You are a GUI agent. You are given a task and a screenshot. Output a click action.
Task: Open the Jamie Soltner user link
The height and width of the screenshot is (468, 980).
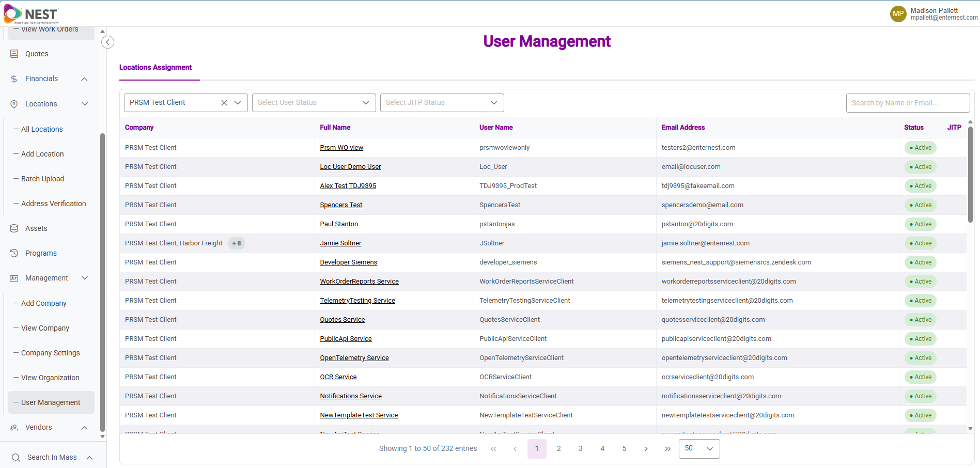tap(340, 243)
